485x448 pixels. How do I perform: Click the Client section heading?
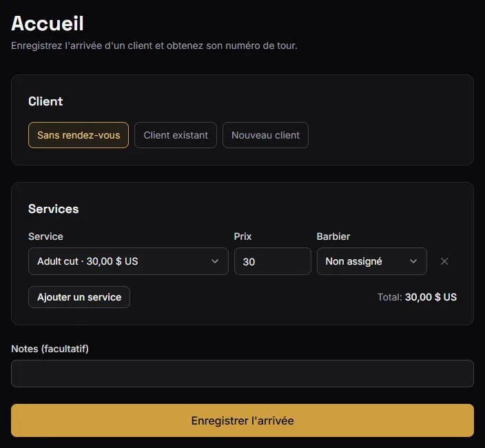tap(45, 101)
